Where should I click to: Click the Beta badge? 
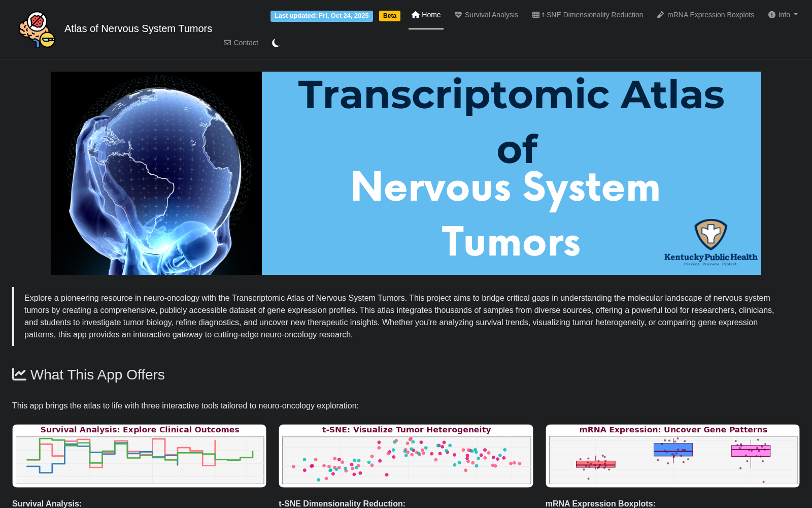coord(390,16)
